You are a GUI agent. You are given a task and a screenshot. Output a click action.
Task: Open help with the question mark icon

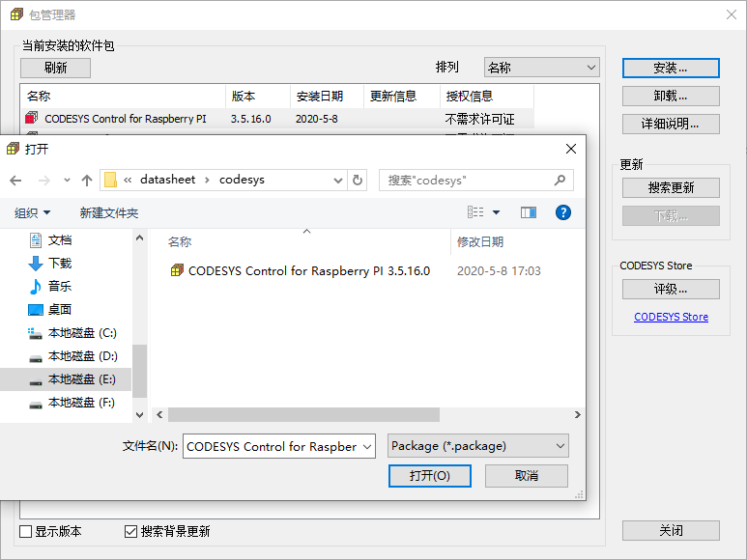(563, 212)
